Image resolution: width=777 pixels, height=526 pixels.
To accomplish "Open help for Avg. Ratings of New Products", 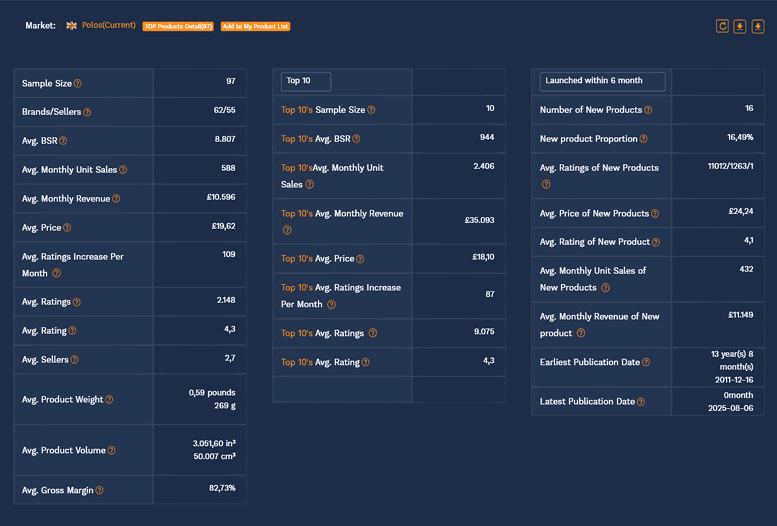I will click(546, 184).
